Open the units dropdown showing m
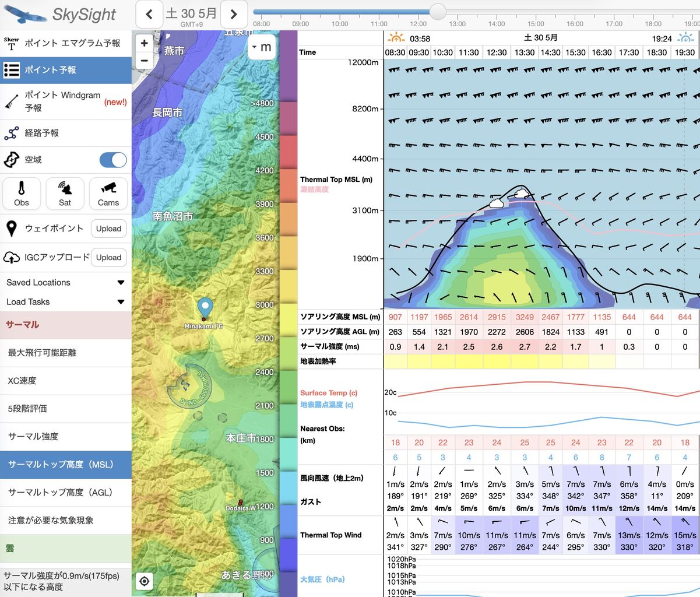700x597 pixels. click(x=262, y=47)
